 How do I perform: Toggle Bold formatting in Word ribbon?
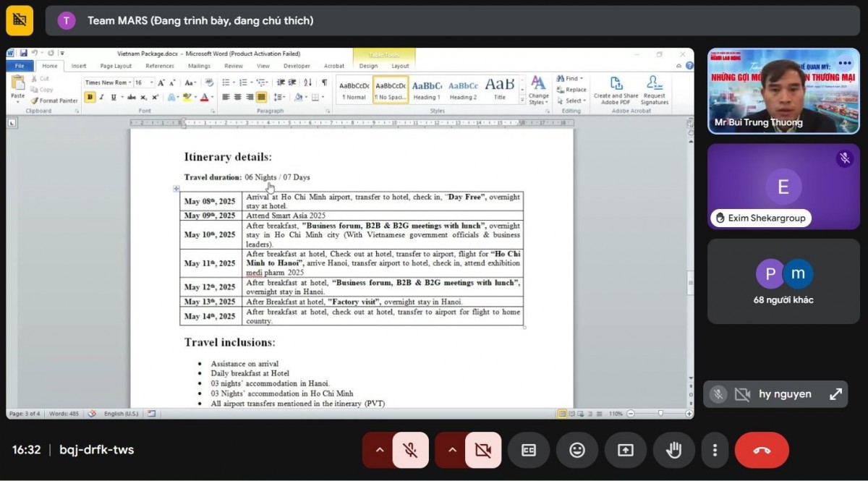pos(90,97)
